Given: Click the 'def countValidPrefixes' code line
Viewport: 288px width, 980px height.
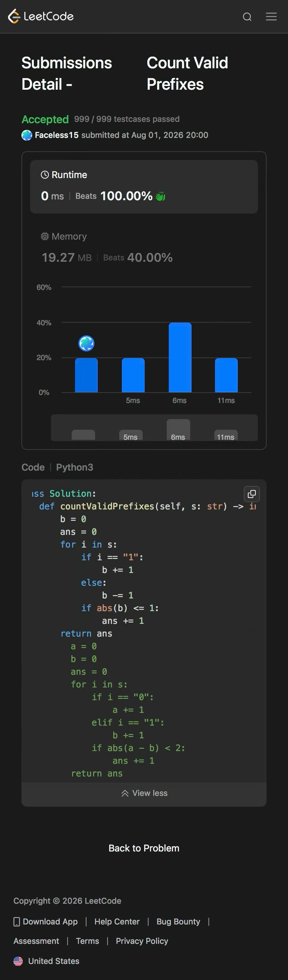Looking at the screenshot, I should 148,506.
